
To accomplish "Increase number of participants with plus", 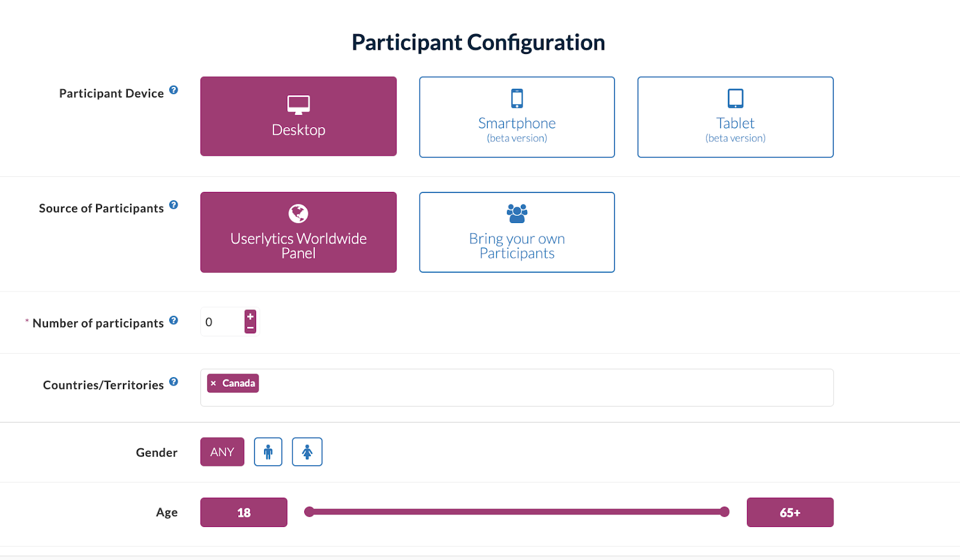I will [x=250, y=317].
